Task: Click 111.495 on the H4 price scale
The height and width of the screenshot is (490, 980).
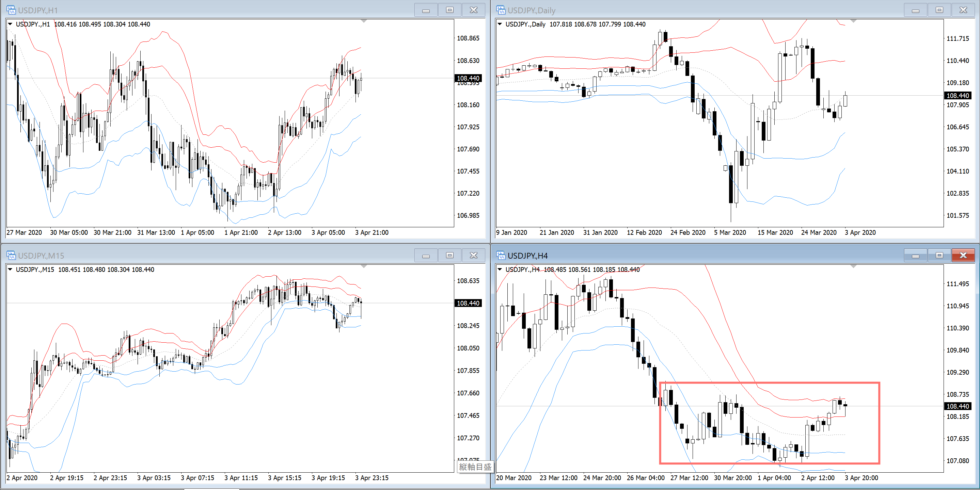Action: coord(958,283)
